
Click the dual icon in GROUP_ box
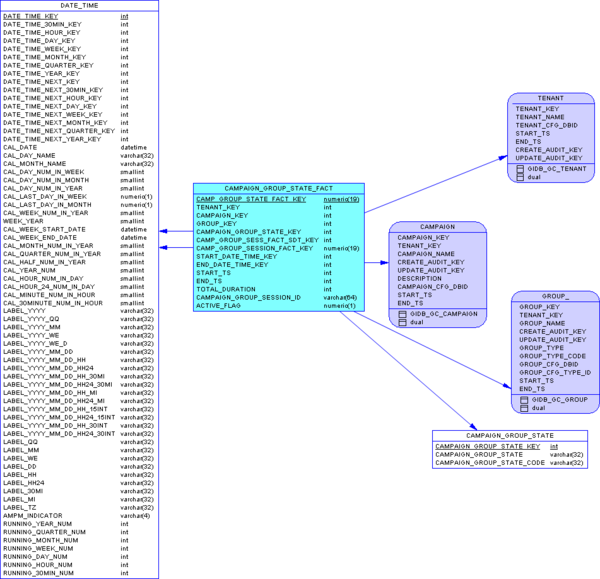tap(524, 408)
